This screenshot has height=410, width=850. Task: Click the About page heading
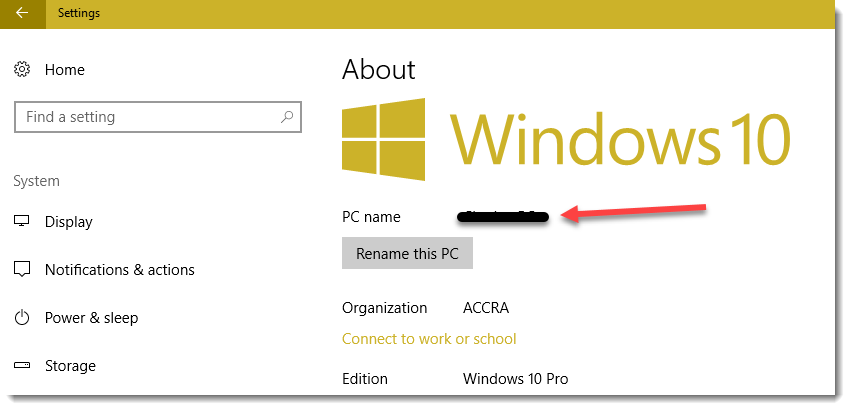tap(378, 70)
